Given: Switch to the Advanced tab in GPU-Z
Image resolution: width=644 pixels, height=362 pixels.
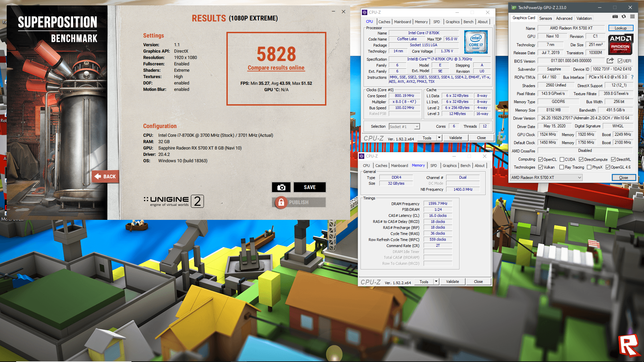Looking at the screenshot, I should [x=564, y=18].
